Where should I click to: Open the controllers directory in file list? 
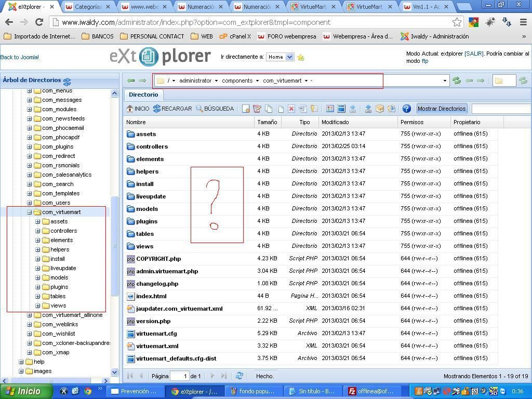click(152, 147)
